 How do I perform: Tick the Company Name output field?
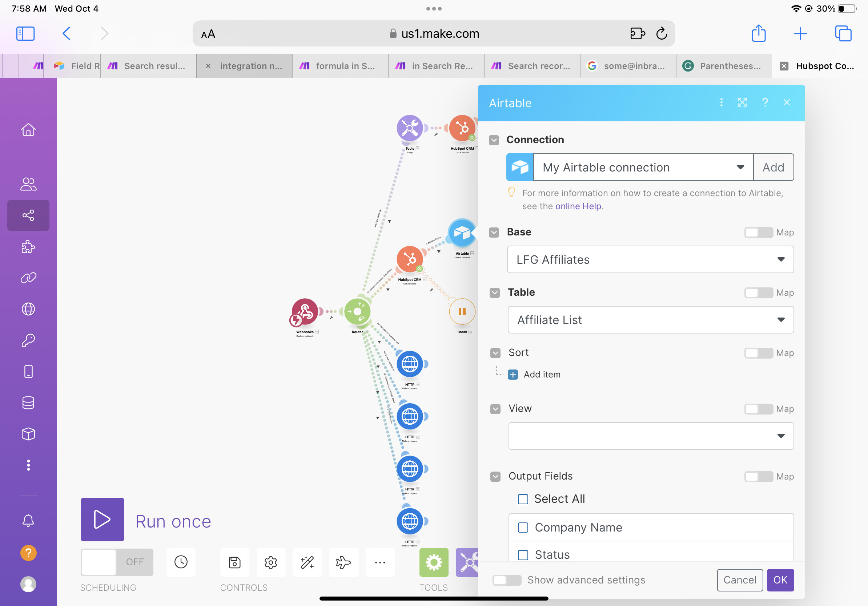coord(523,528)
